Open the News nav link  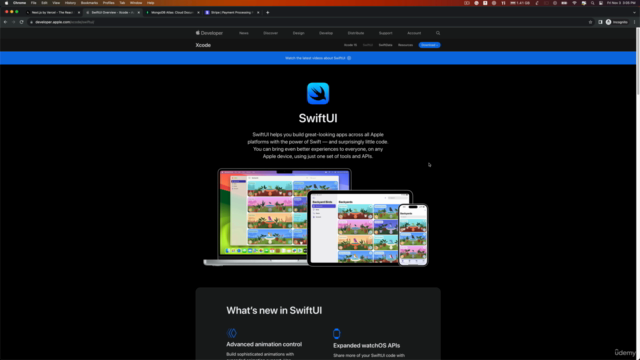(x=244, y=33)
